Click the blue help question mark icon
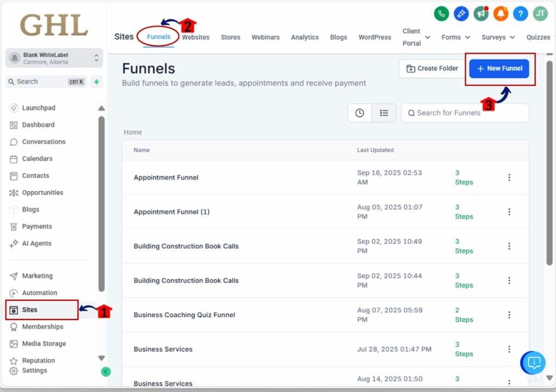 pyautogui.click(x=520, y=14)
